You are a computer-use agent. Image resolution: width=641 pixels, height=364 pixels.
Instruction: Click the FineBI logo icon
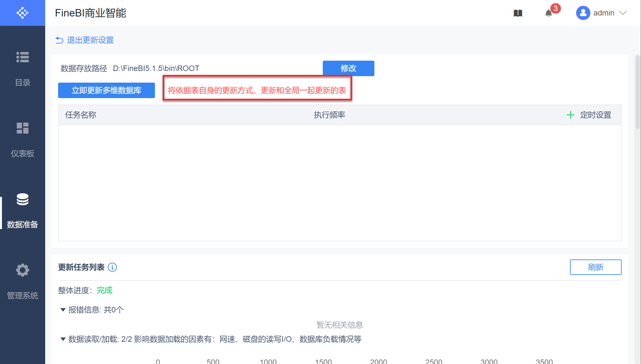tap(22, 13)
